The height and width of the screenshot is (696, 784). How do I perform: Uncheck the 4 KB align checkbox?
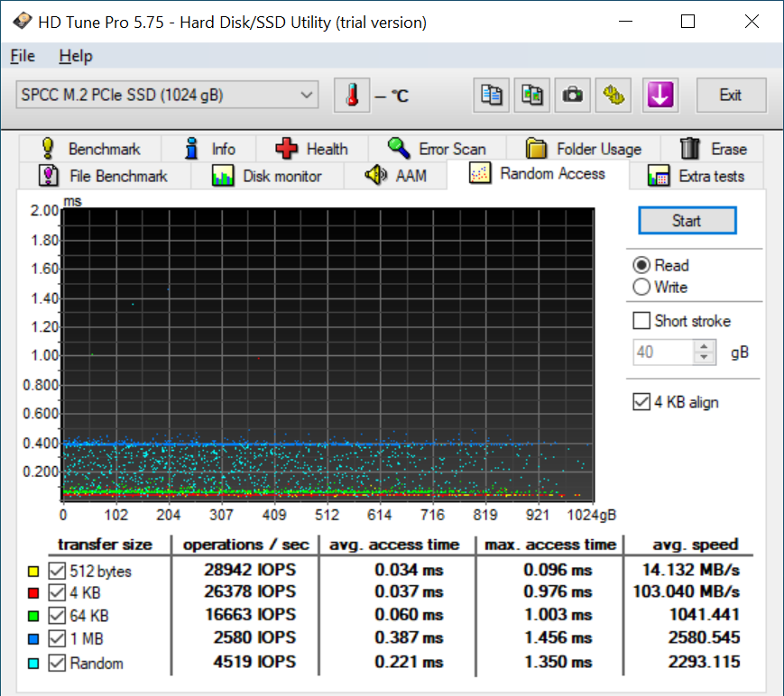pyautogui.click(x=642, y=402)
